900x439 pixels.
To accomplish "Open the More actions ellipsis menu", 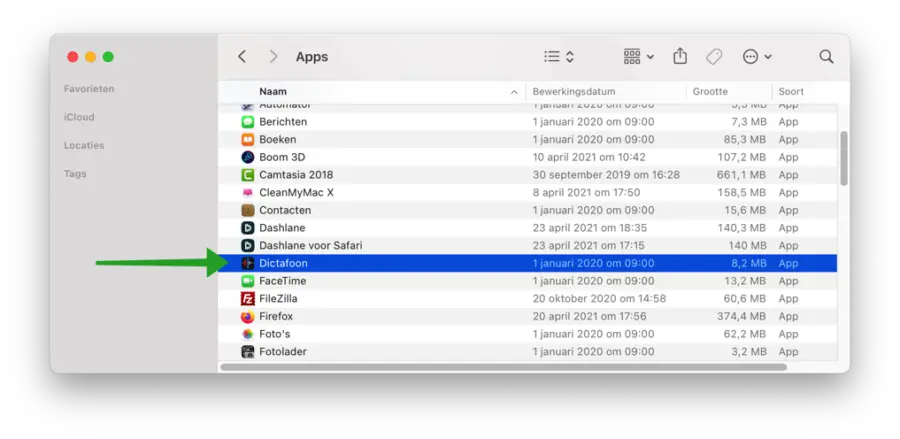I will (757, 56).
